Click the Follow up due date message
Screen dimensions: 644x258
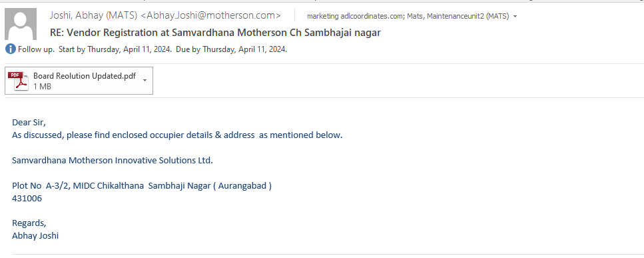tap(153, 50)
